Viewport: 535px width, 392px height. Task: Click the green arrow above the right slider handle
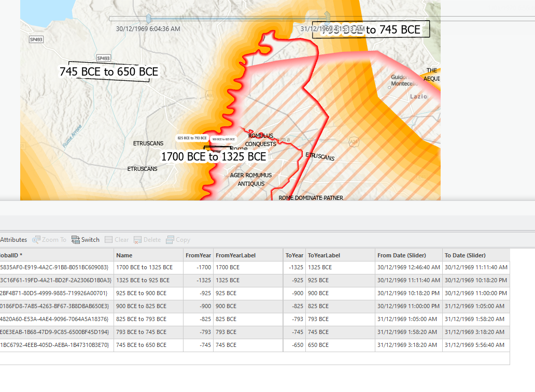[x=327, y=14]
